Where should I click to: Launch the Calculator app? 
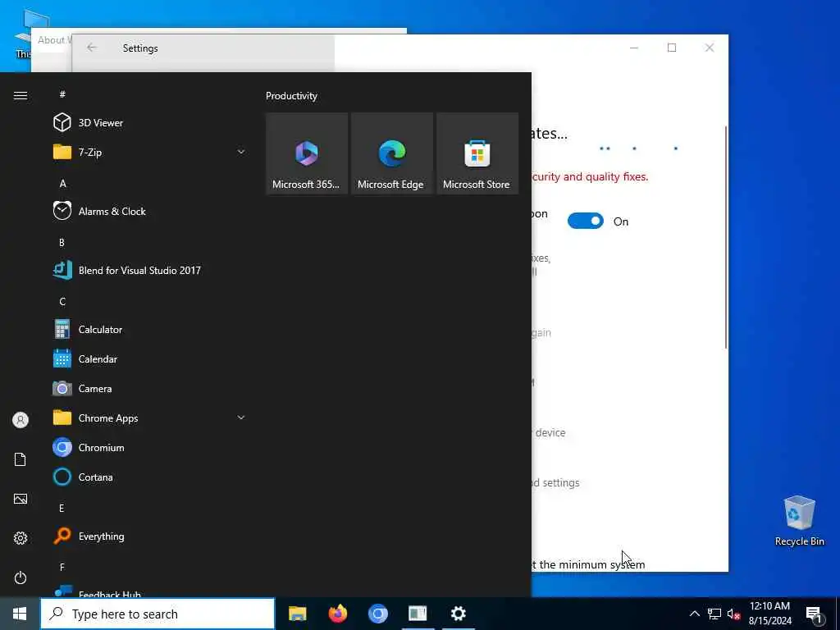point(150,330)
